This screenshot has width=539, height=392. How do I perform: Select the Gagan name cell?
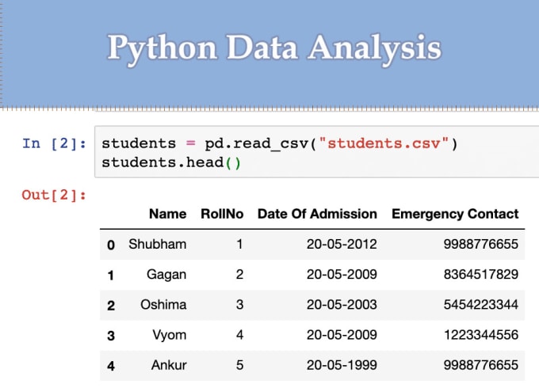[166, 274]
